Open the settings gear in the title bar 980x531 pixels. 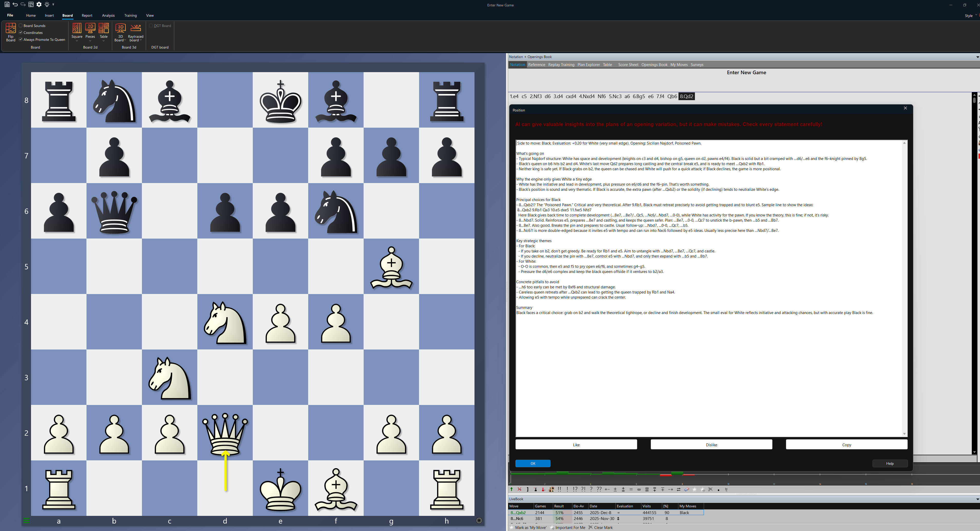click(39, 4)
